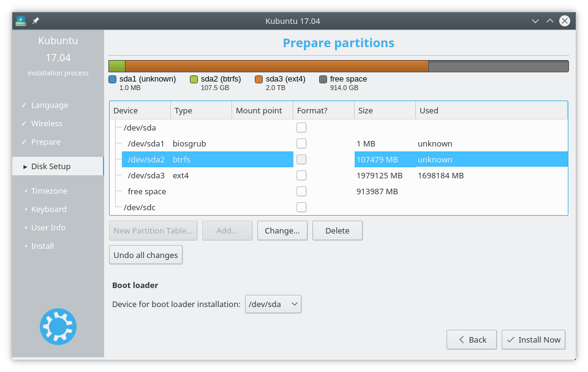
Task: Click the ext4 type cell
Action: tap(181, 175)
